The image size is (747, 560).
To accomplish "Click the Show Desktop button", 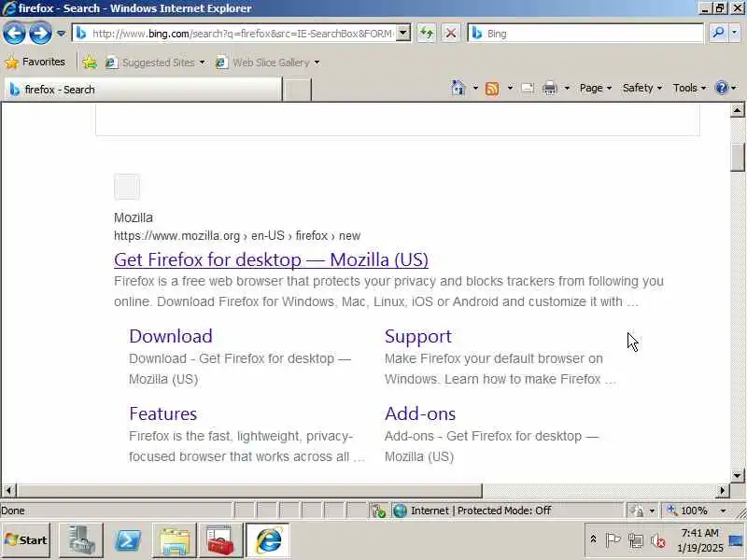I will click(737, 540).
